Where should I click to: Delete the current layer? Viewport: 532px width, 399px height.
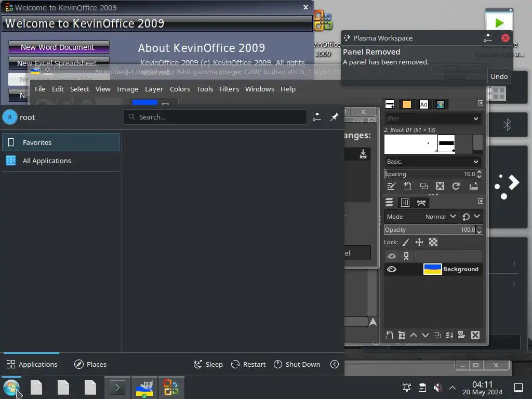475,335
